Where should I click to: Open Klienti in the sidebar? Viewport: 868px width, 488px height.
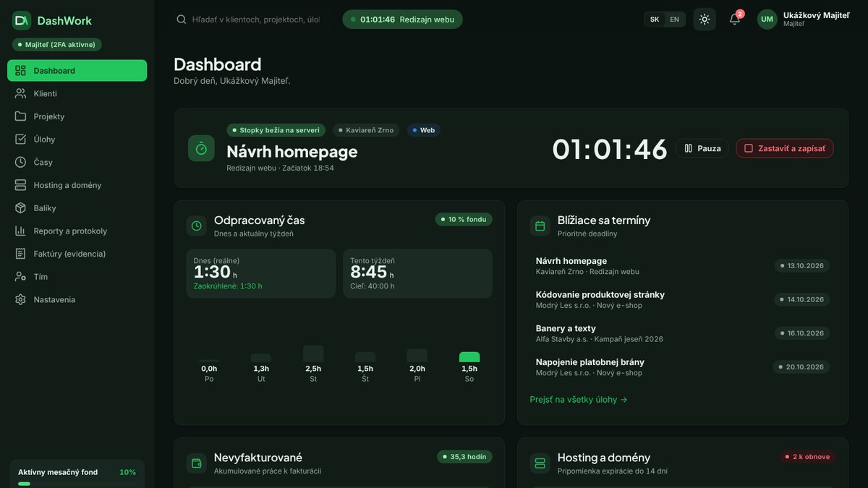click(77, 93)
